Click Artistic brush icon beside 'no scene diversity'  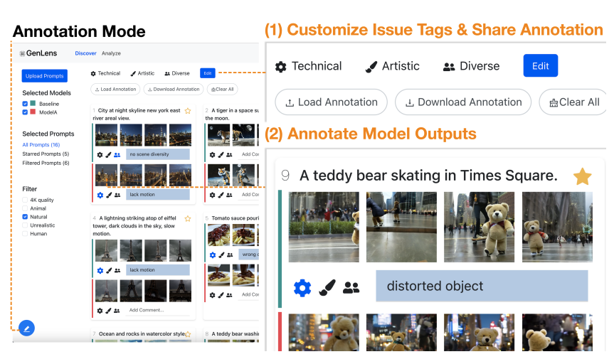pos(108,154)
